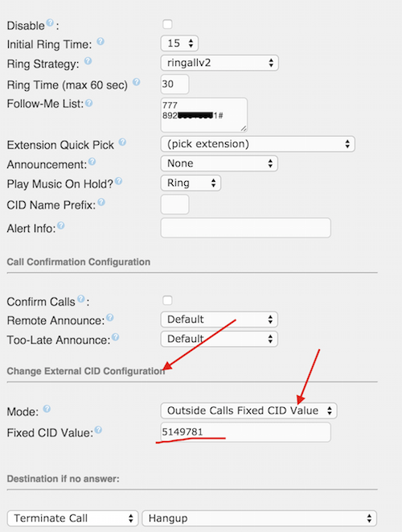
Task: Click help icon next to Play Music On Hold
Action: point(118,181)
